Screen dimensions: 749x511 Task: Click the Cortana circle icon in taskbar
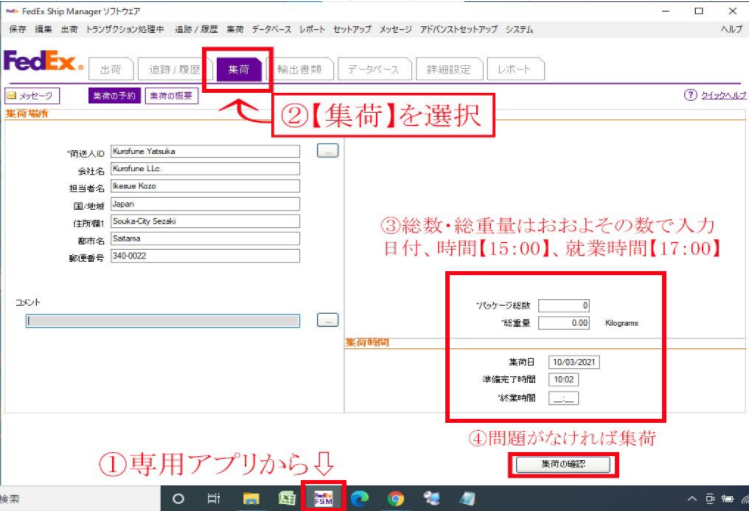(178, 499)
